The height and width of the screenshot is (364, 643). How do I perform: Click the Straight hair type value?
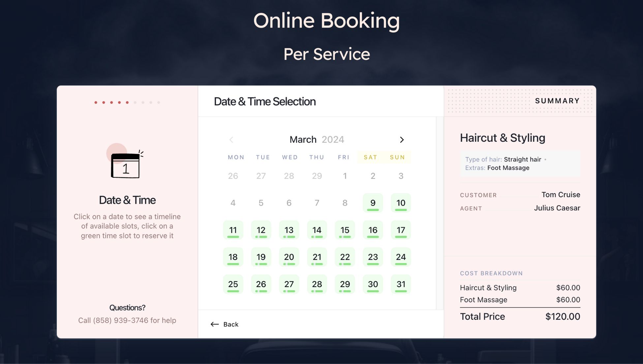pos(522,159)
